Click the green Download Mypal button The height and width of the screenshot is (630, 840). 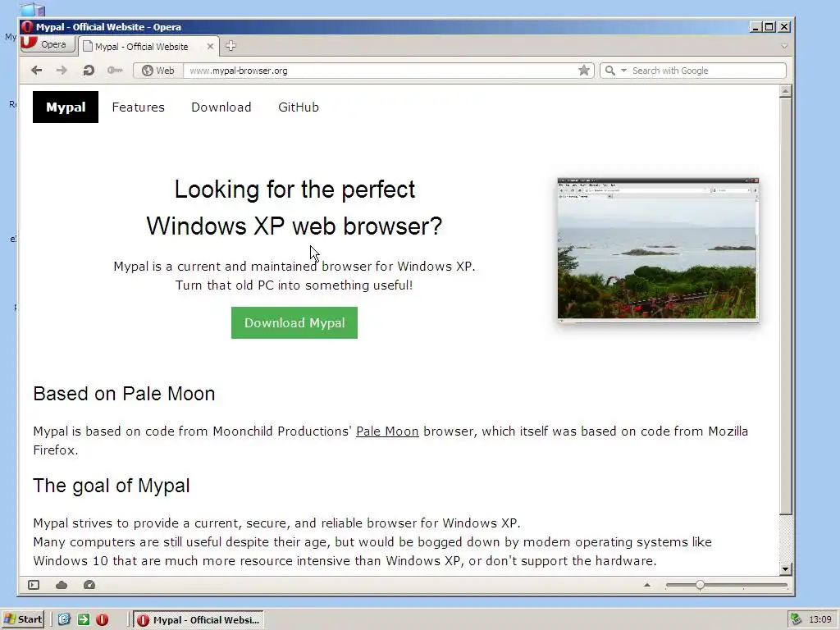[294, 322]
